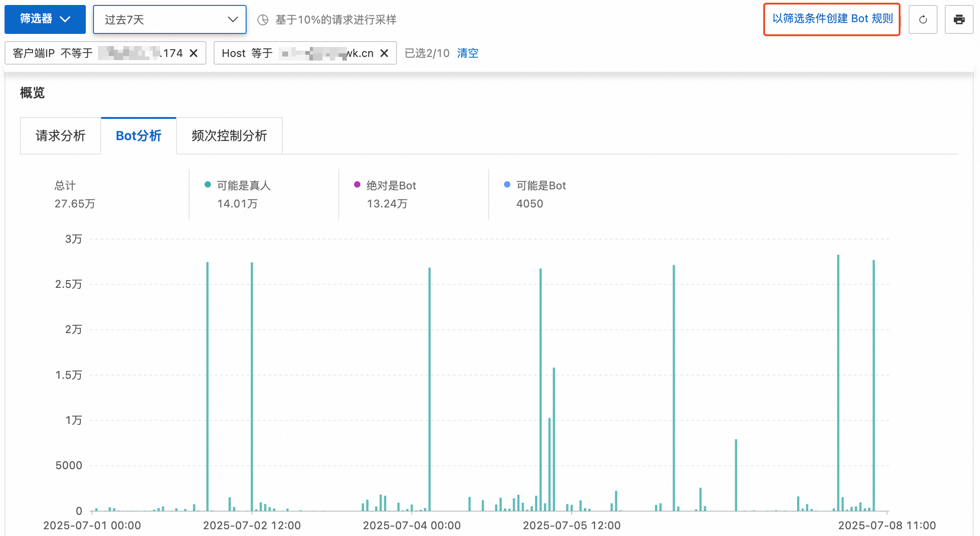Toggle the 可能是真人 legend series

238,186
